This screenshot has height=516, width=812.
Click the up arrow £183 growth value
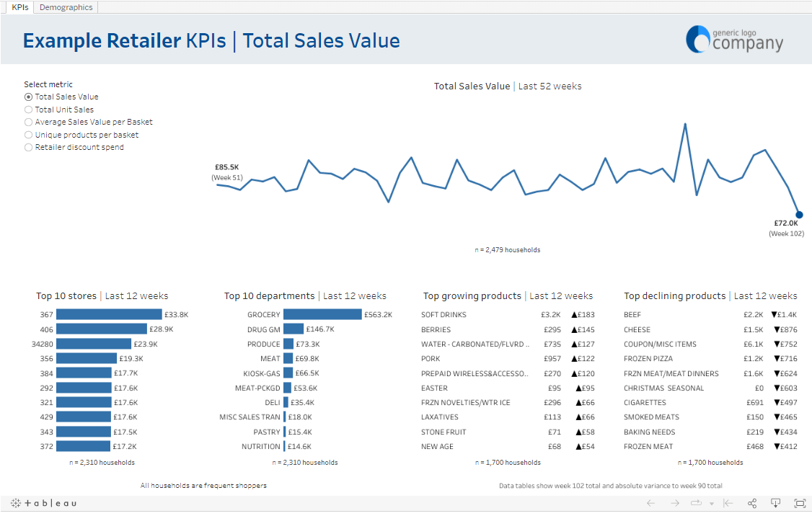coord(583,314)
